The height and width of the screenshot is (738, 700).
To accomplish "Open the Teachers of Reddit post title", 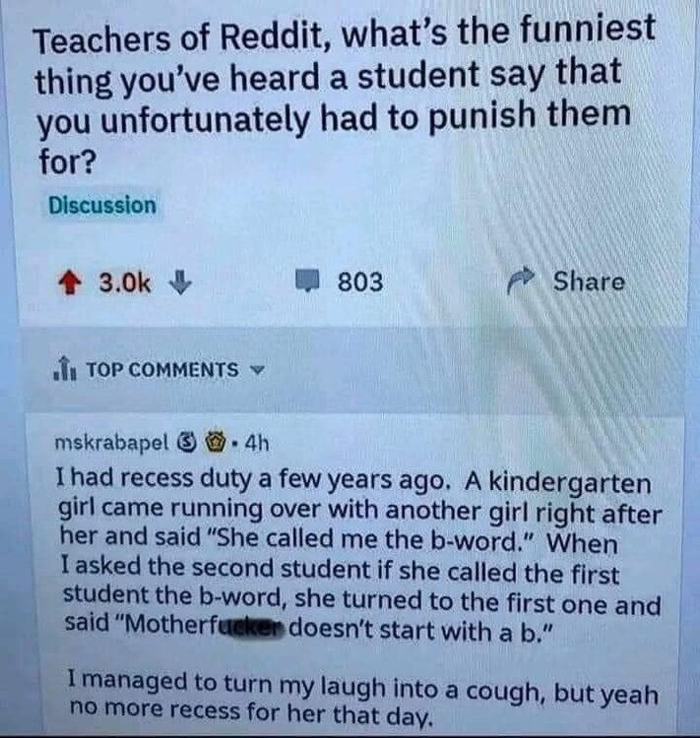I will coord(345,94).
